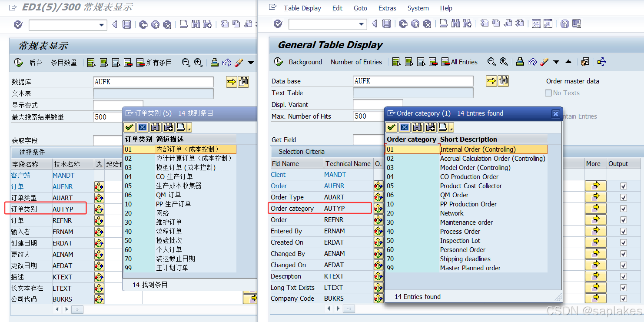Click the Help question-mark icon in English toolbar
This screenshot has width=644, height=322.
click(x=564, y=24)
